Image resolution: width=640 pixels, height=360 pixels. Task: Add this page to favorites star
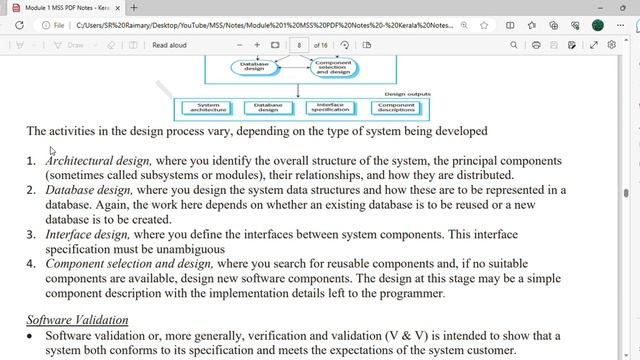(484, 25)
